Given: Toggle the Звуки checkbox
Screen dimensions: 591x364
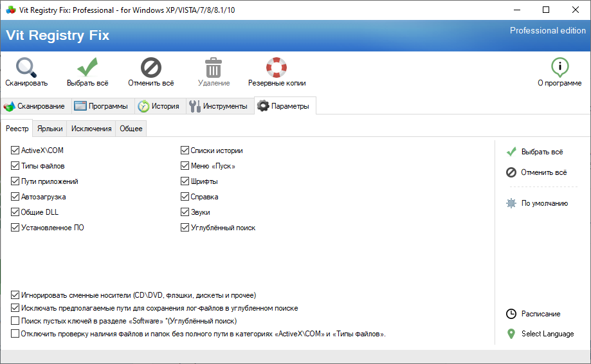Looking at the screenshot, I should pyautogui.click(x=185, y=212).
